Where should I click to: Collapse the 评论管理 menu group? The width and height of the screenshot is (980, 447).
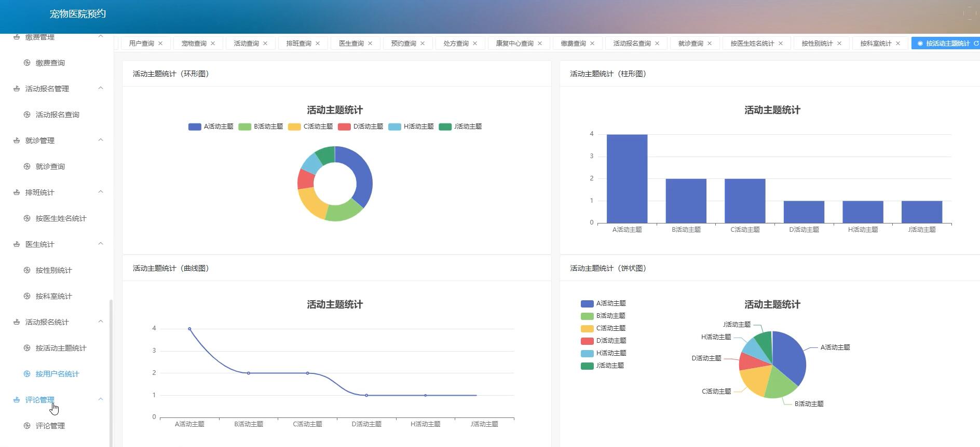coord(101,399)
